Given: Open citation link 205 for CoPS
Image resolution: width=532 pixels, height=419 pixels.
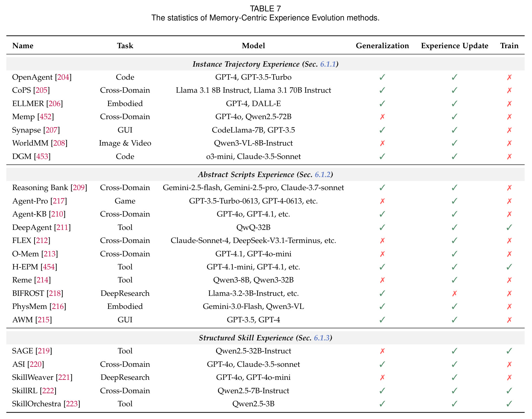Looking at the screenshot, I should (x=42, y=90).
